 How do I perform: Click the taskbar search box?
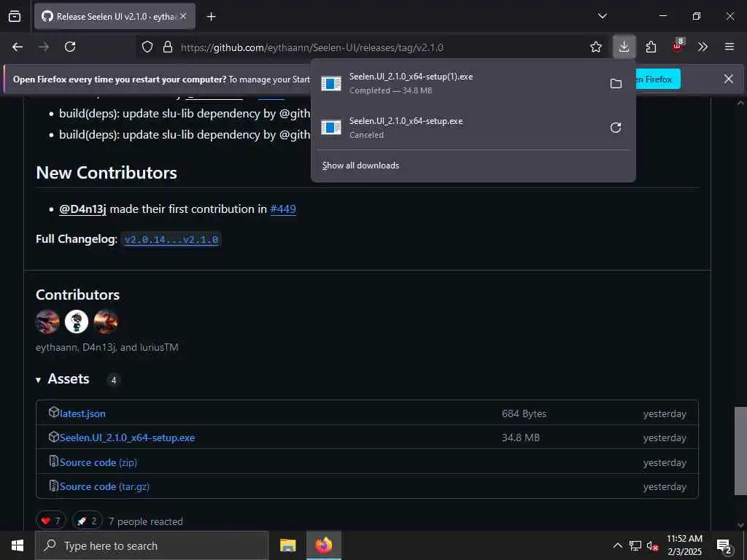point(152,545)
